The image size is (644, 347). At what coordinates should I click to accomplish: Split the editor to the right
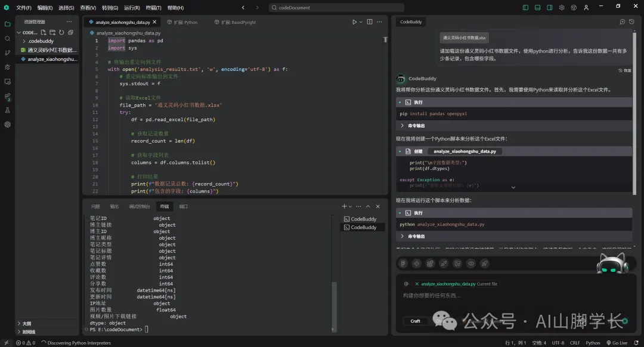point(370,22)
